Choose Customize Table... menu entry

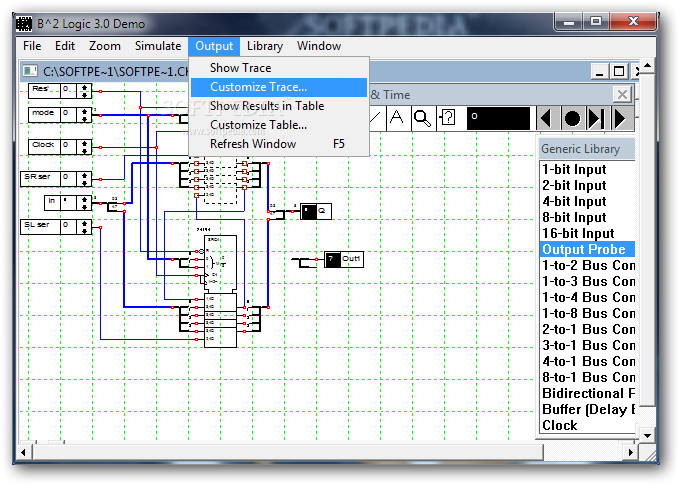pyautogui.click(x=279, y=125)
